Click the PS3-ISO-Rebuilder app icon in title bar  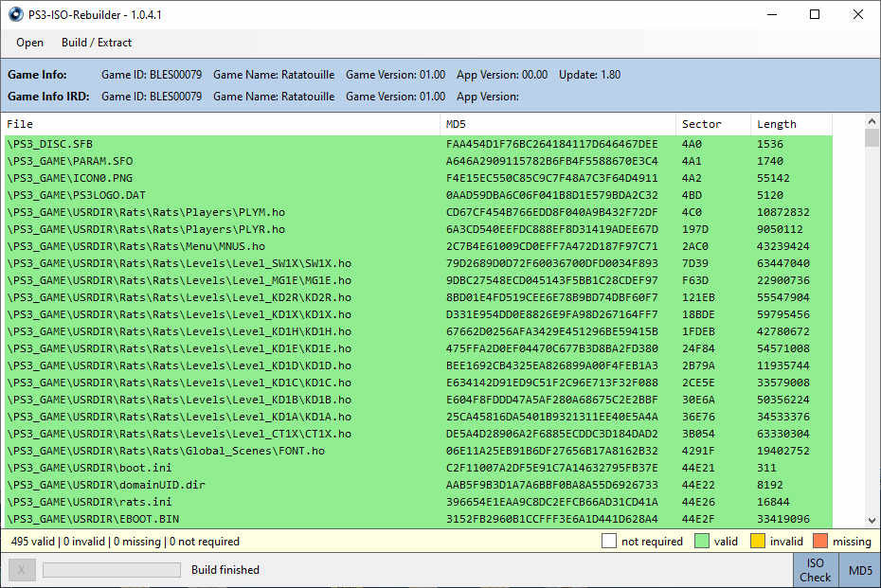[x=15, y=14]
